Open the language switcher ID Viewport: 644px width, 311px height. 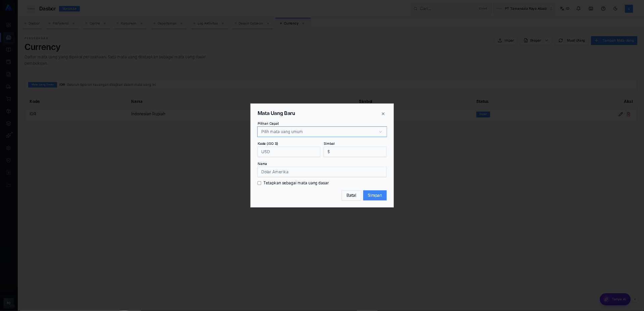point(565,9)
